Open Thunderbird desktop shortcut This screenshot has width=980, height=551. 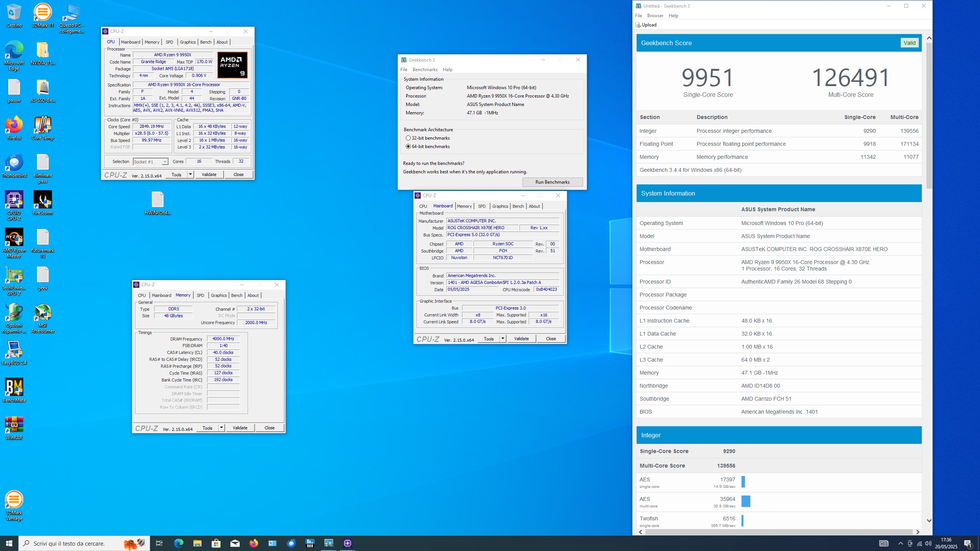[x=14, y=166]
